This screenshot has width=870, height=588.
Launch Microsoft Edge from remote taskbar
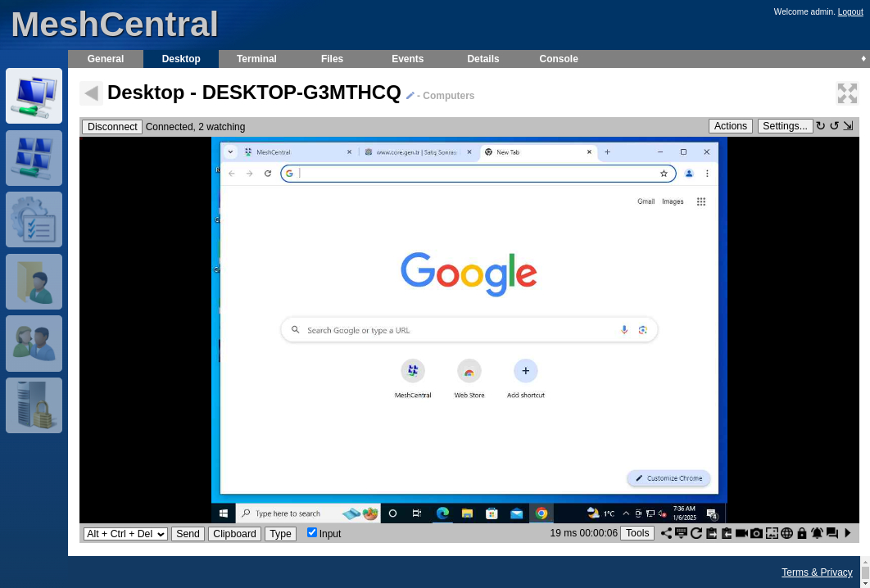442,513
